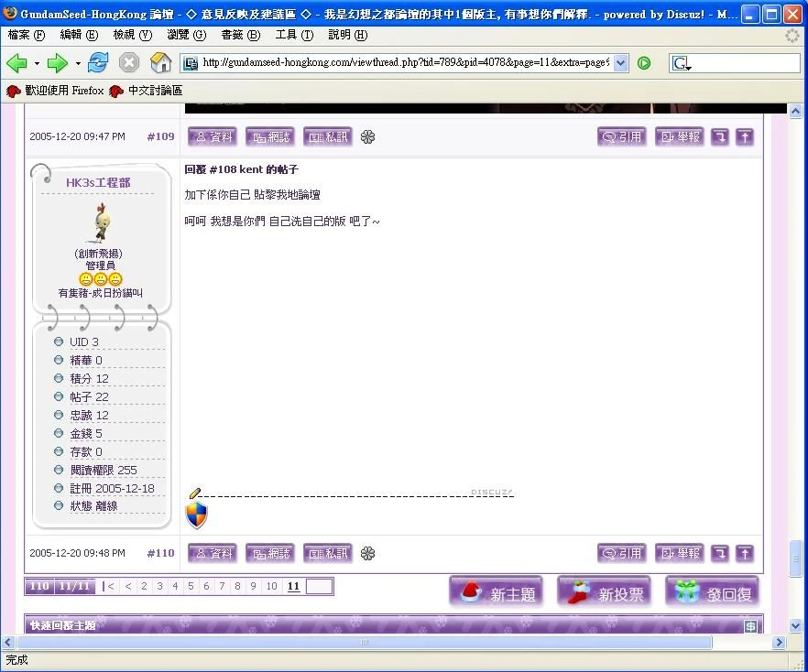Go to Home page icon
Viewport: 808px width, 672px height.
click(x=160, y=63)
